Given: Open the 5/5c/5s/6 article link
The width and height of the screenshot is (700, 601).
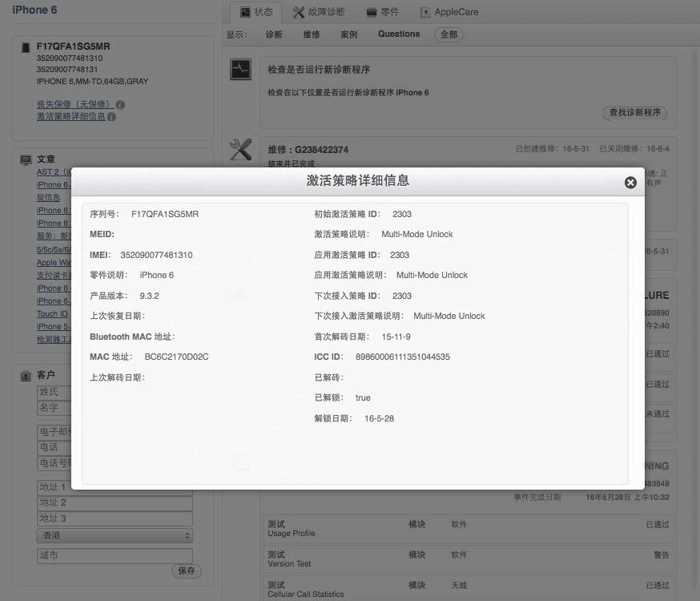Looking at the screenshot, I should tap(54, 249).
